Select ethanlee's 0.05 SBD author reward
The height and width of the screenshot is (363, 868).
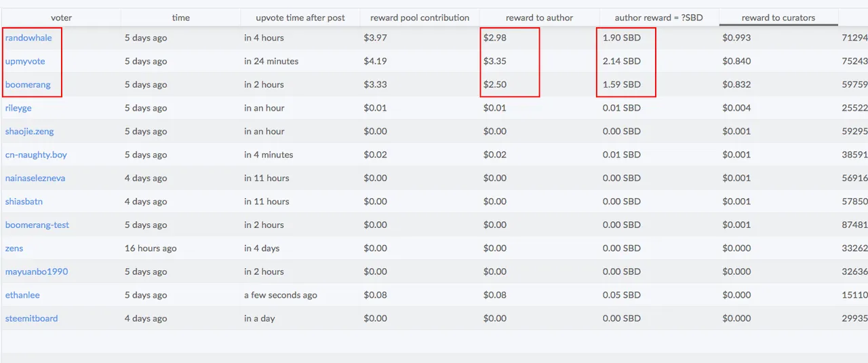(x=622, y=295)
